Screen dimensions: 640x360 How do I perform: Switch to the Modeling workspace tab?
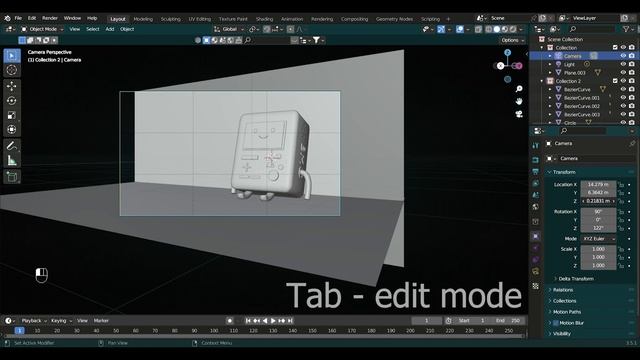(143, 19)
